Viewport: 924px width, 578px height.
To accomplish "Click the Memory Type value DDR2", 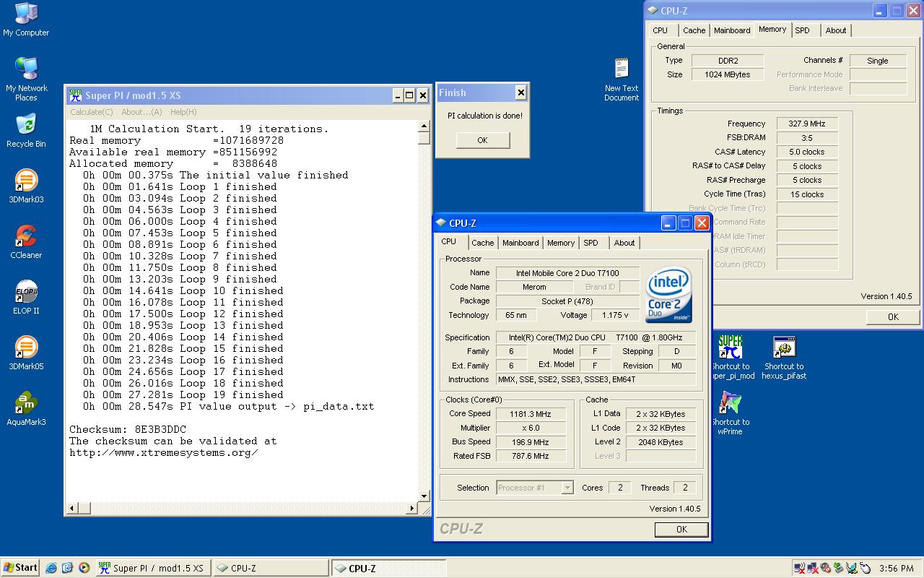I will pyautogui.click(x=728, y=61).
